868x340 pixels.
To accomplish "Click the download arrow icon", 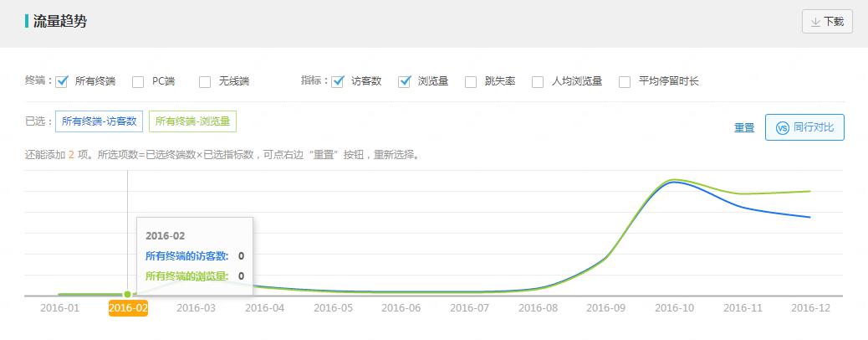I will pyautogui.click(x=815, y=22).
